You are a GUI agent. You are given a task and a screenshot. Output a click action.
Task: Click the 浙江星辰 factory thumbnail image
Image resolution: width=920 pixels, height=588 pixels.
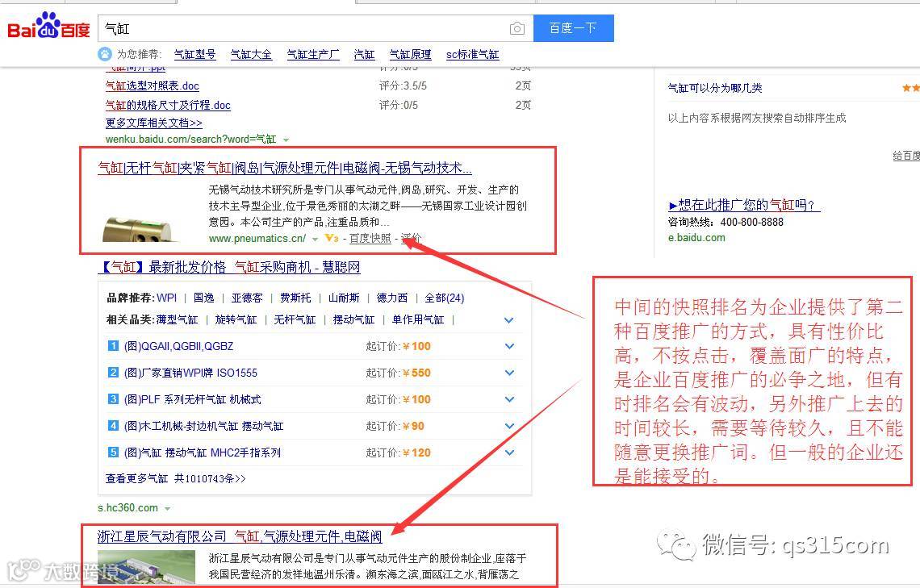pos(146,566)
